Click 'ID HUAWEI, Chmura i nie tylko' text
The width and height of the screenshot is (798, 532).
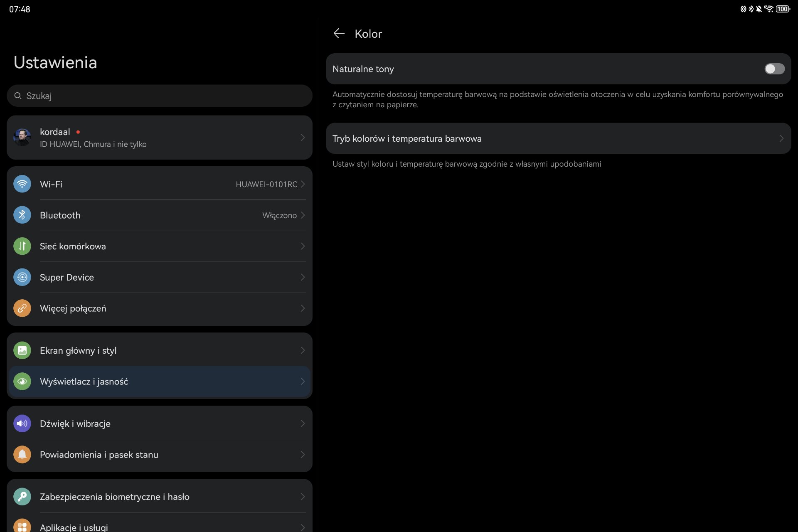[93, 144]
